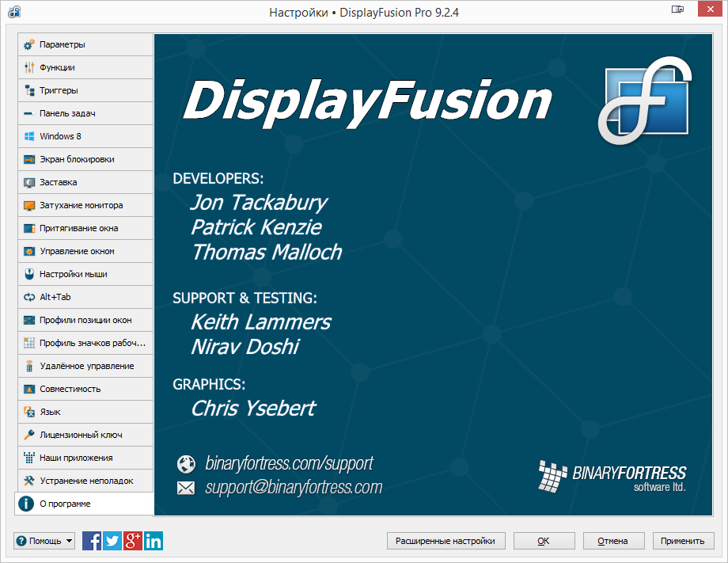728x563 pixels.
Task: Open LinkedIn via the LinkedIn icon
Action: [153, 541]
